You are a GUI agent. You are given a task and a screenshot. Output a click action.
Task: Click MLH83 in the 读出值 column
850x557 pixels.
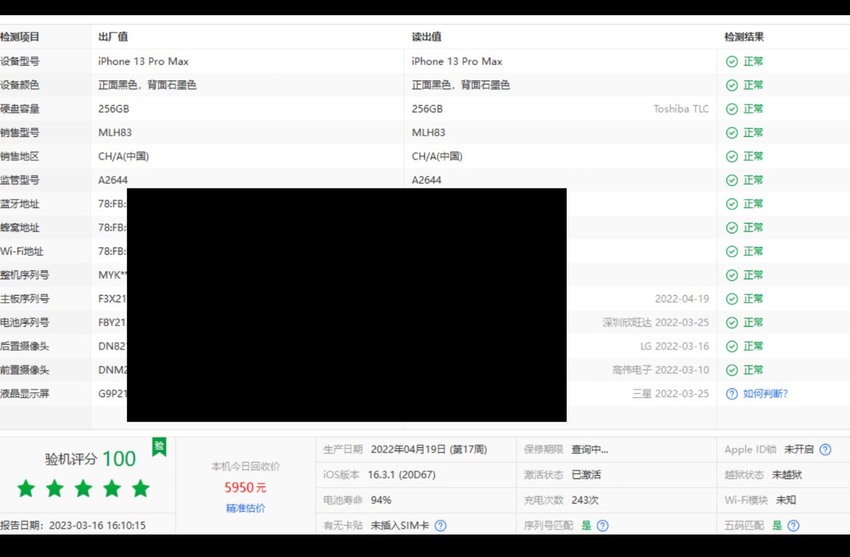tap(428, 133)
